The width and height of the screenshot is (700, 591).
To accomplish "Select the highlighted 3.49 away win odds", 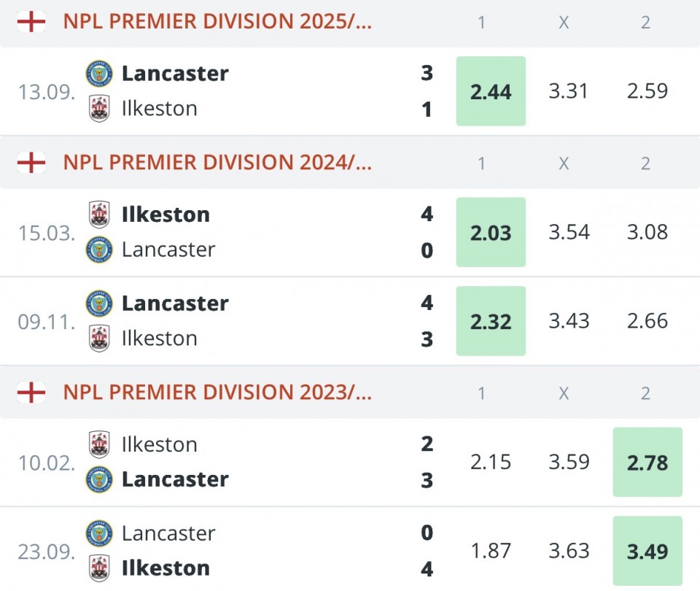I will pyautogui.click(x=647, y=551).
